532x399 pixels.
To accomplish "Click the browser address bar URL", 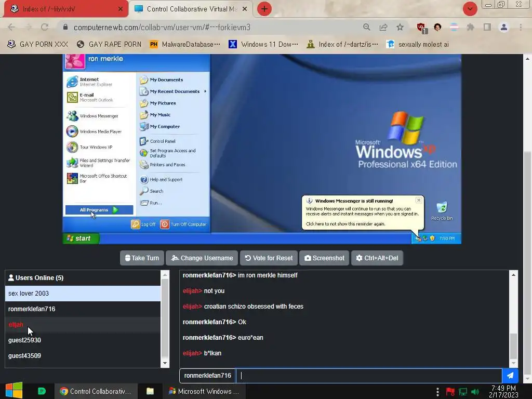I will click(162, 27).
